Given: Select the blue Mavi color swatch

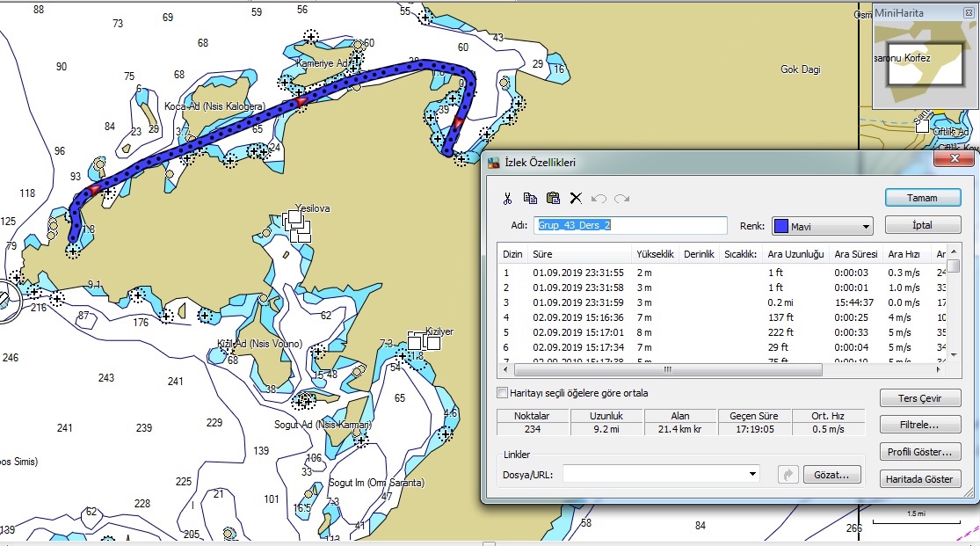Looking at the screenshot, I should point(780,227).
